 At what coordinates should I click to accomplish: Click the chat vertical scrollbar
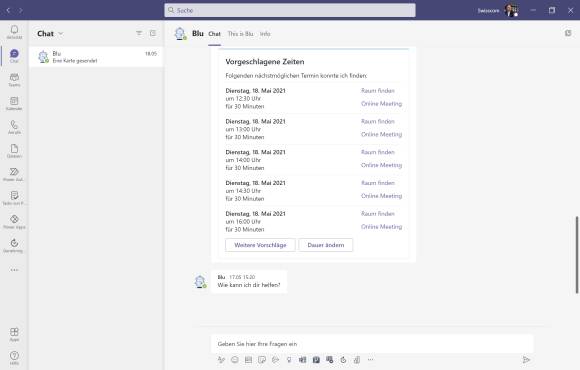(576, 255)
